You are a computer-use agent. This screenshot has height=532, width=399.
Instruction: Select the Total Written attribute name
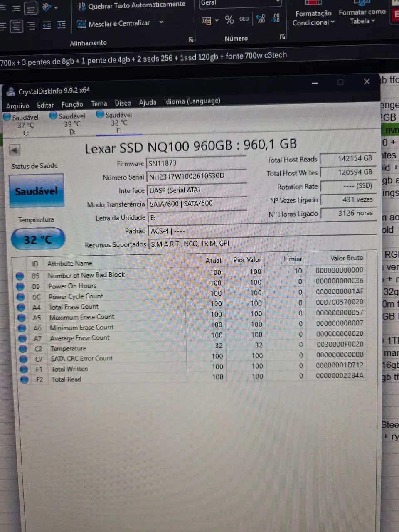(69, 369)
